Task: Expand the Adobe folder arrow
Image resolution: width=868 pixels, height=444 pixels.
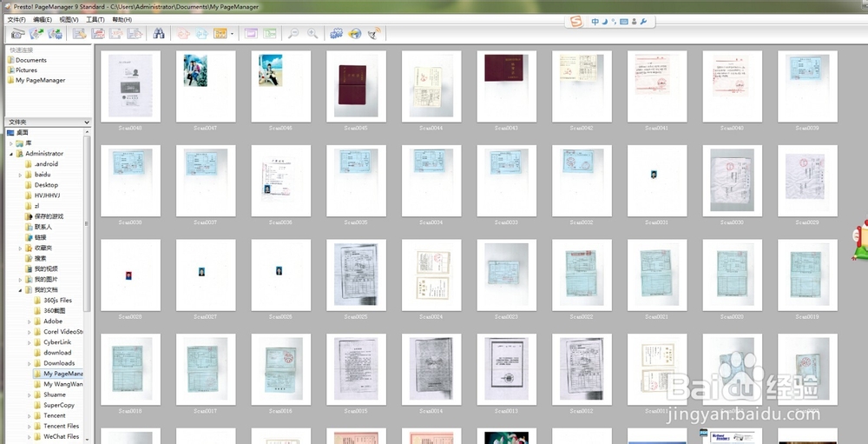Action: [x=30, y=321]
